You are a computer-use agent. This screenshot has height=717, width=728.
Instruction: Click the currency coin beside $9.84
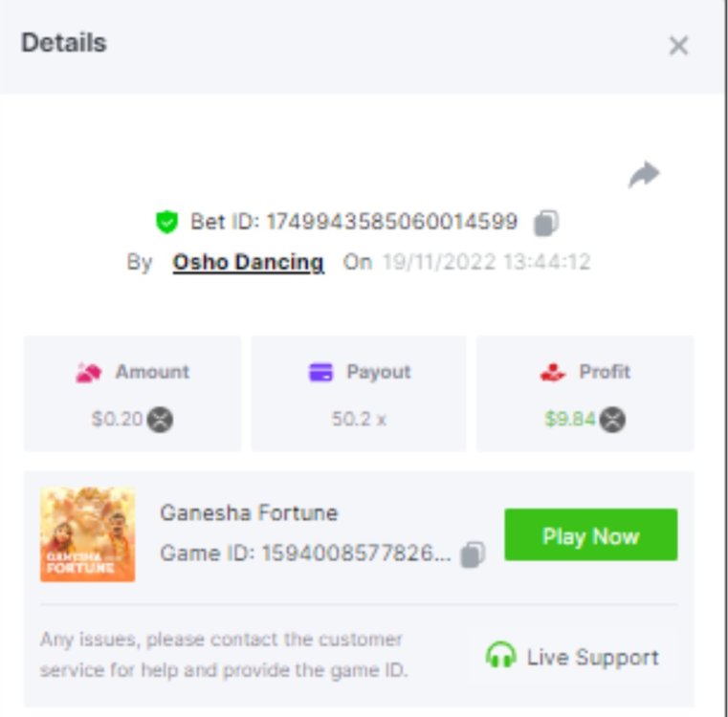point(612,420)
